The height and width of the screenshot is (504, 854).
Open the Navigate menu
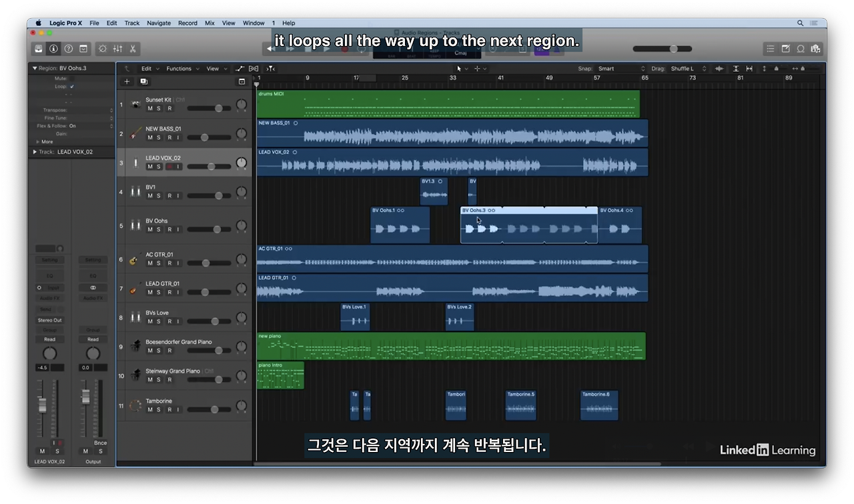(159, 23)
